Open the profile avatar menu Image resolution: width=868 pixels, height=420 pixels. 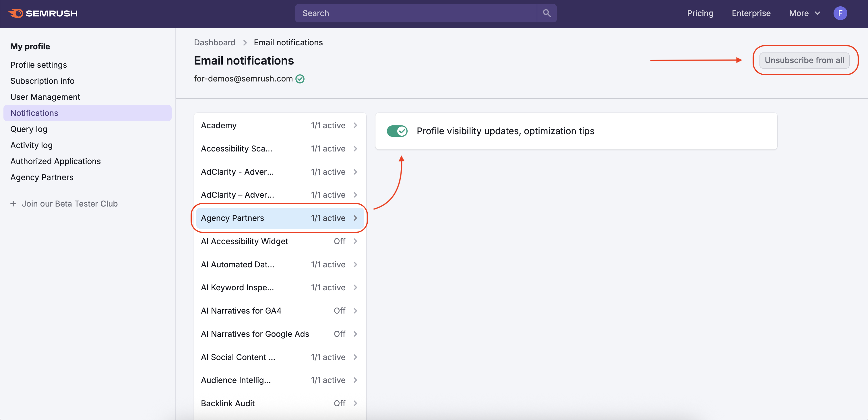tap(840, 13)
